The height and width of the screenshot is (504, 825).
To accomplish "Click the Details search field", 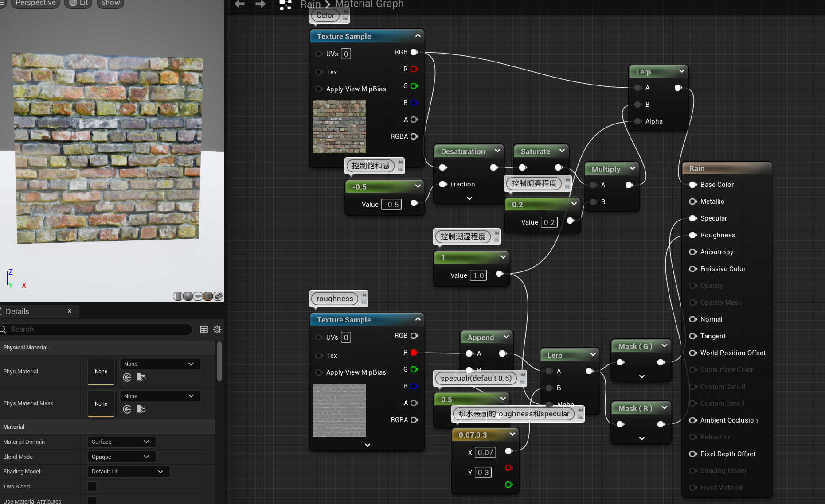I will 96,329.
